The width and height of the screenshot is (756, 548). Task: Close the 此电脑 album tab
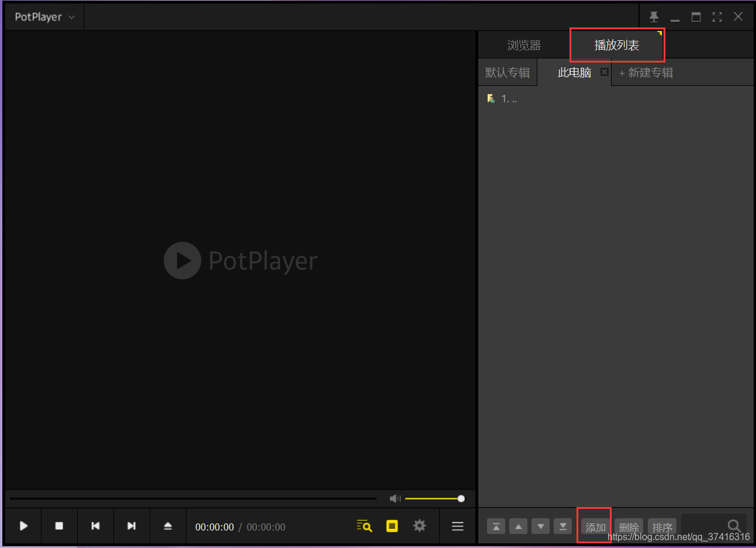605,72
